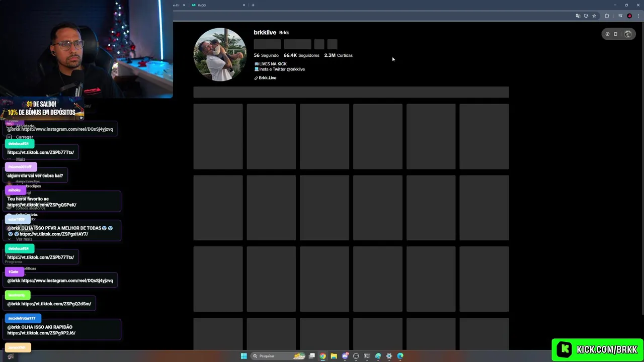Click the brkklive username heading

pyautogui.click(x=265, y=32)
